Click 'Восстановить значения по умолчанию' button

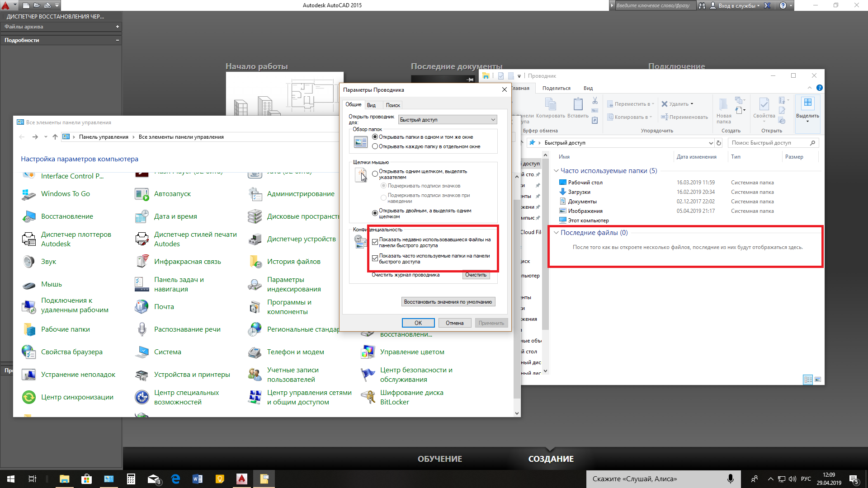[448, 302]
